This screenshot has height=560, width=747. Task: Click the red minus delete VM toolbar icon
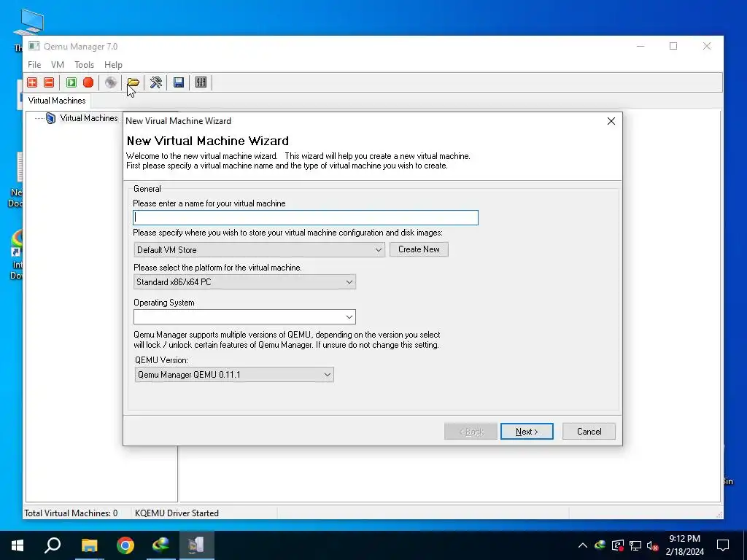coord(49,82)
